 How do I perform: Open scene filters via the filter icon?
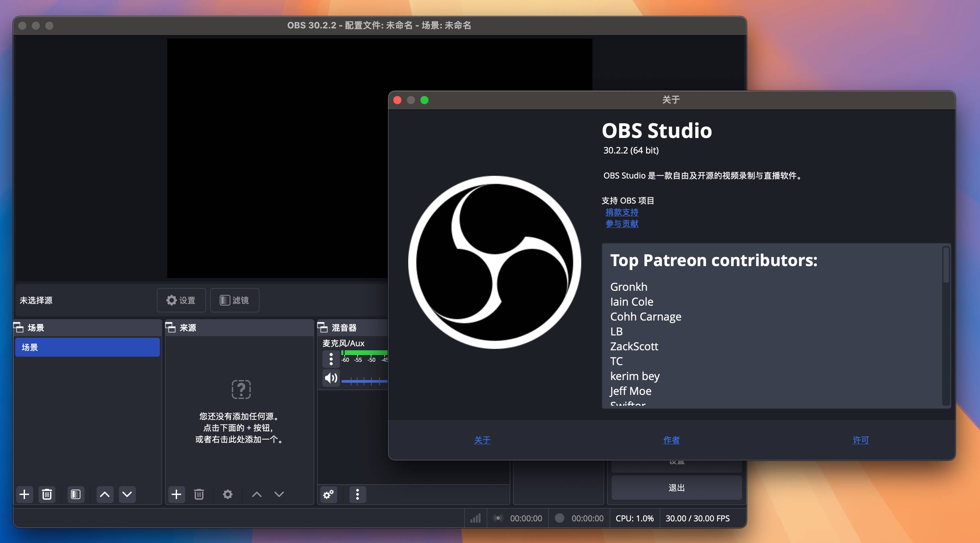[x=75, y=494]
